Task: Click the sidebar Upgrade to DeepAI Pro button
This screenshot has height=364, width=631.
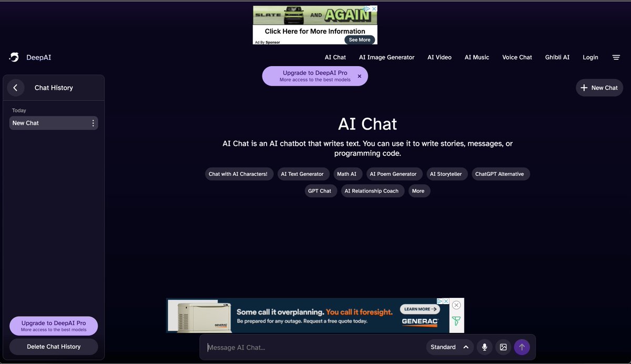Action: (54, 326)
